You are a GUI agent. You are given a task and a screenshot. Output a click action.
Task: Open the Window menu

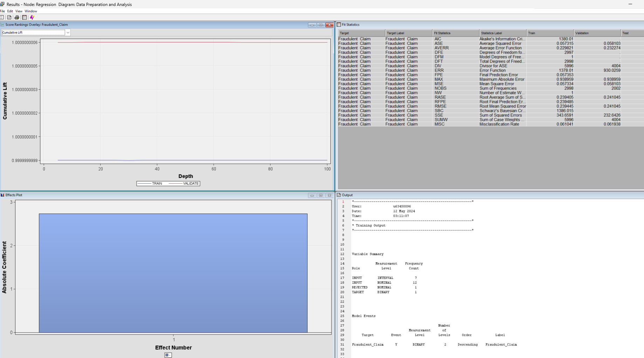click(31, 11)
